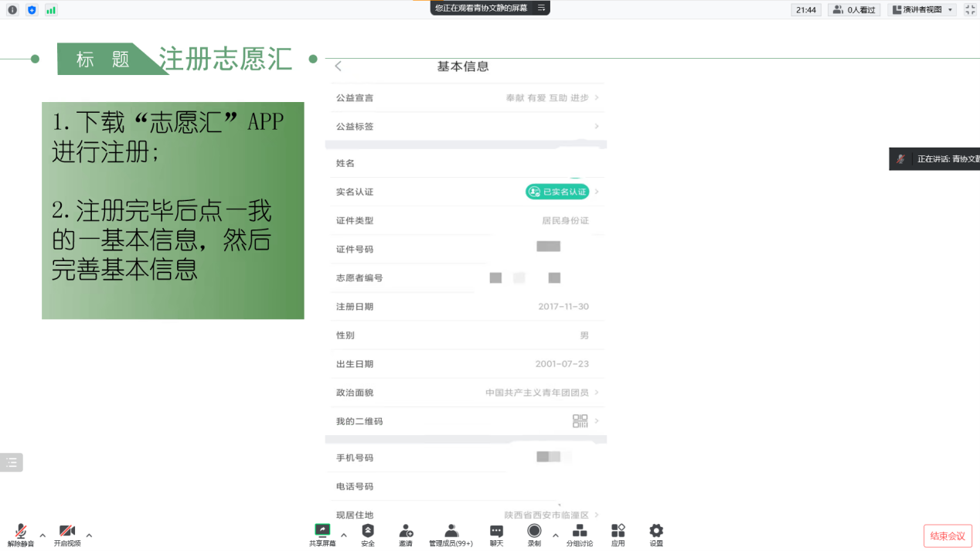Open 共享屏幕 screen share icon
This screenshot has width=980, height=551.
322,530
